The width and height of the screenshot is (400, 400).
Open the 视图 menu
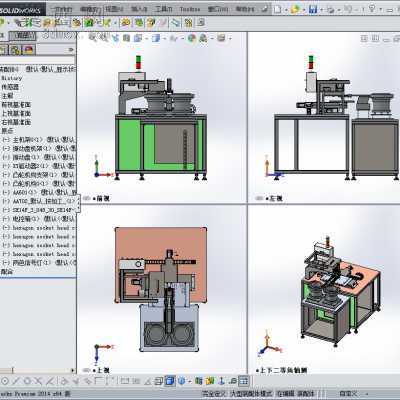(x=114, y=9)
